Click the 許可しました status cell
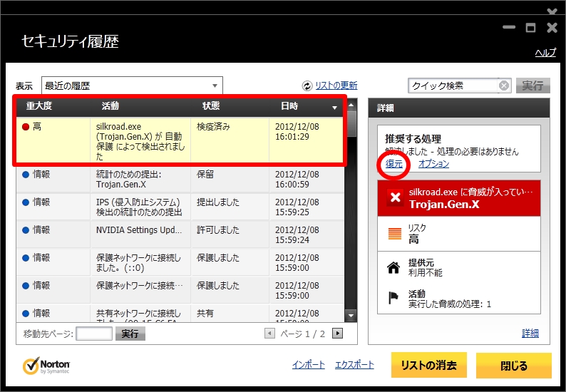The image size is (566, 392). 217,230
